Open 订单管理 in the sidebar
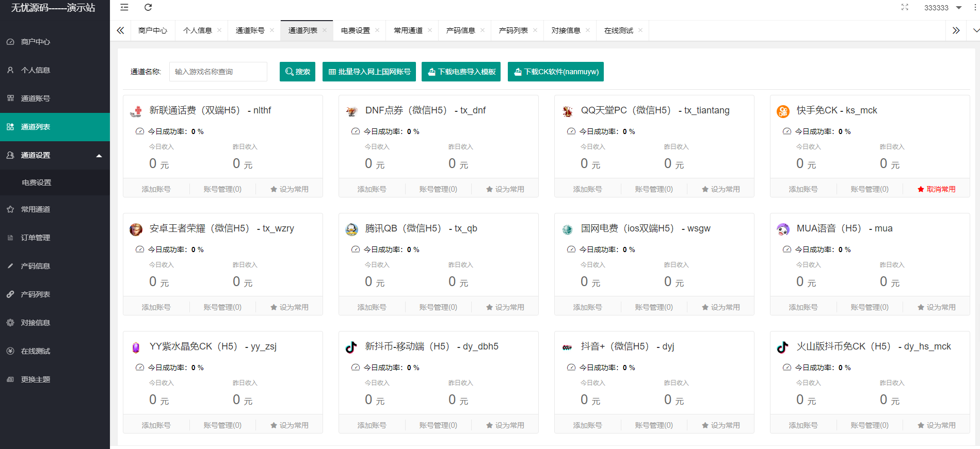 tap(55, 238)
